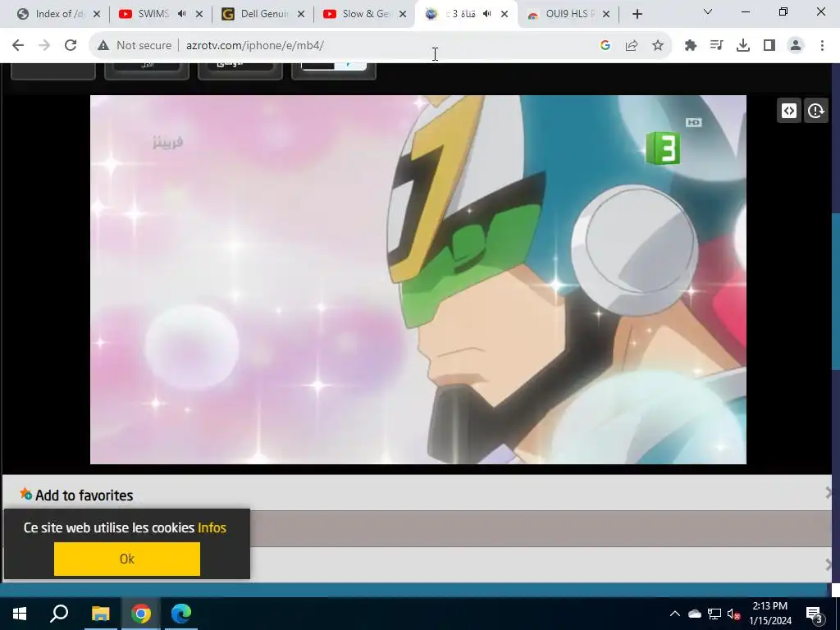Image resolution: width=840 pixels, height=630 pixels.
Task: Open the cookies Infos link
Action: click(212, 527)
